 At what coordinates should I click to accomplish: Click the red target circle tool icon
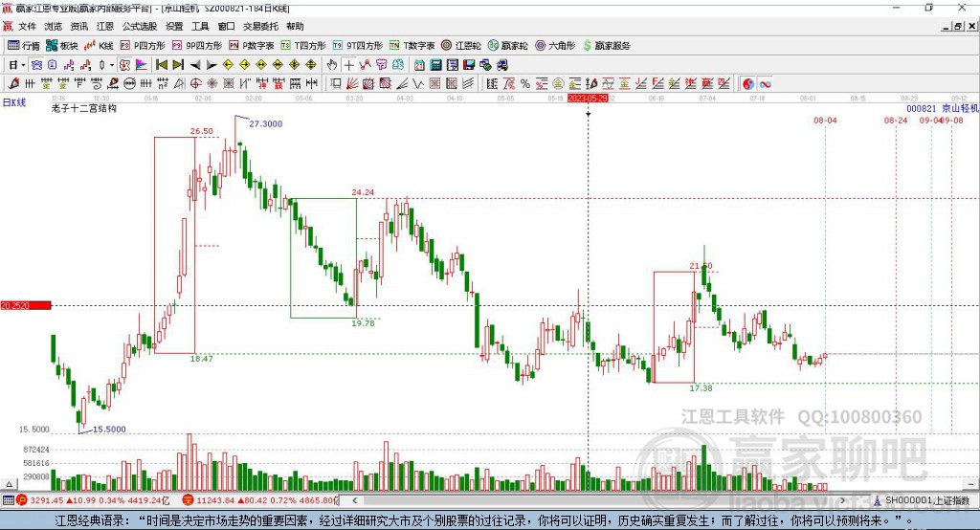[195, 84]
